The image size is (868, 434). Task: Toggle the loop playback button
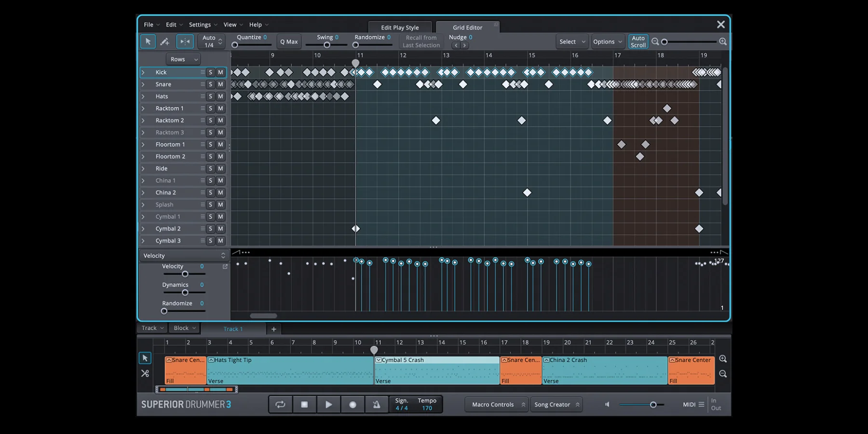[280, 405]
